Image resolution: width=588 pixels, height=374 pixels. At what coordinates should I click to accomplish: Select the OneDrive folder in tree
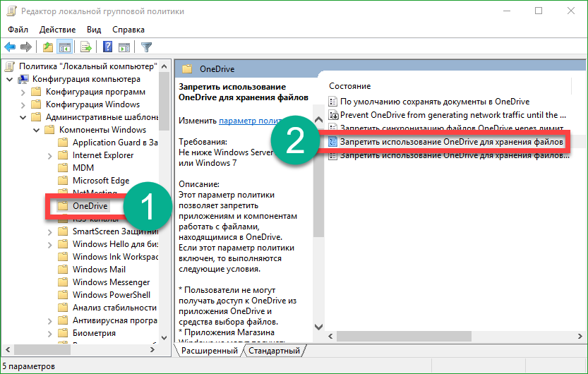coord(90,206)
